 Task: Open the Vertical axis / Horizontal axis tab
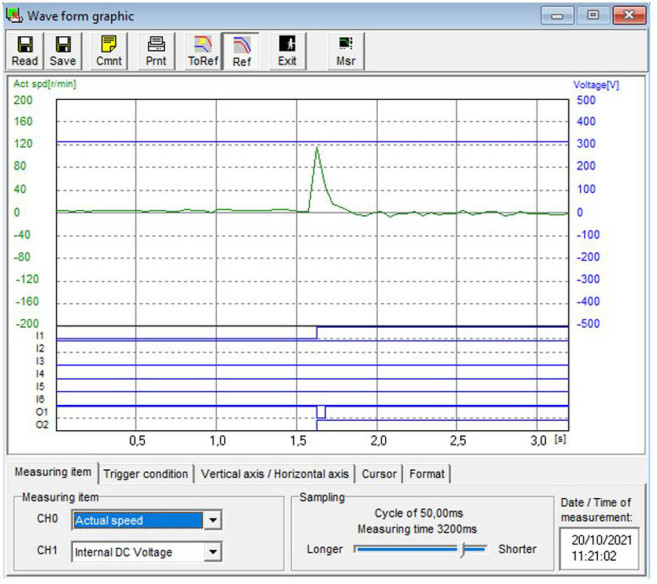[x=275, y=473]
